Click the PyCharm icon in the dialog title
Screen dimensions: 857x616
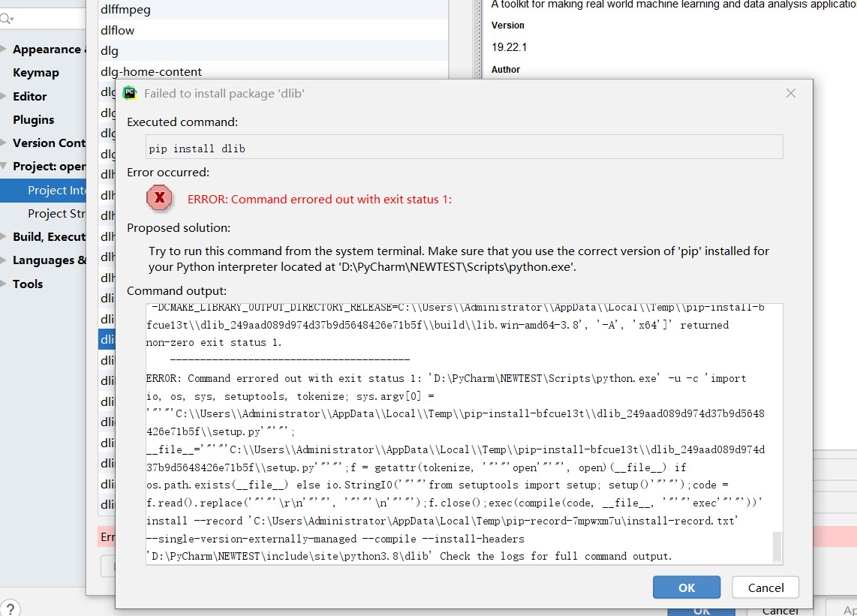[130, 93]
